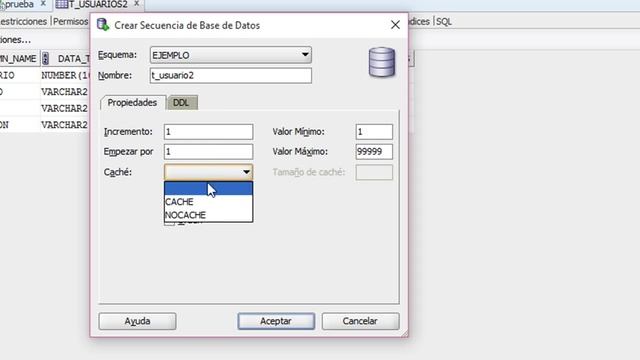Click the Valor Máximo field showing 99999
This screenshot has height=360, width=640.
coord(374,152)
